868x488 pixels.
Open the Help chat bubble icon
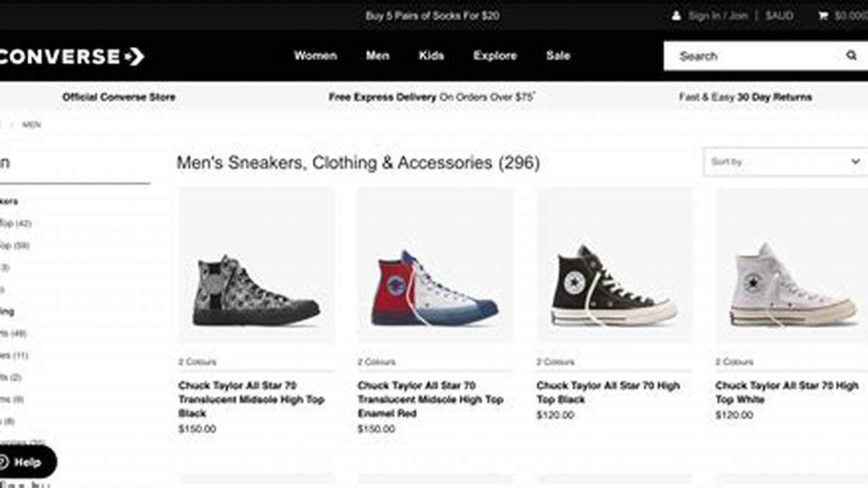(x=15, y=462)
